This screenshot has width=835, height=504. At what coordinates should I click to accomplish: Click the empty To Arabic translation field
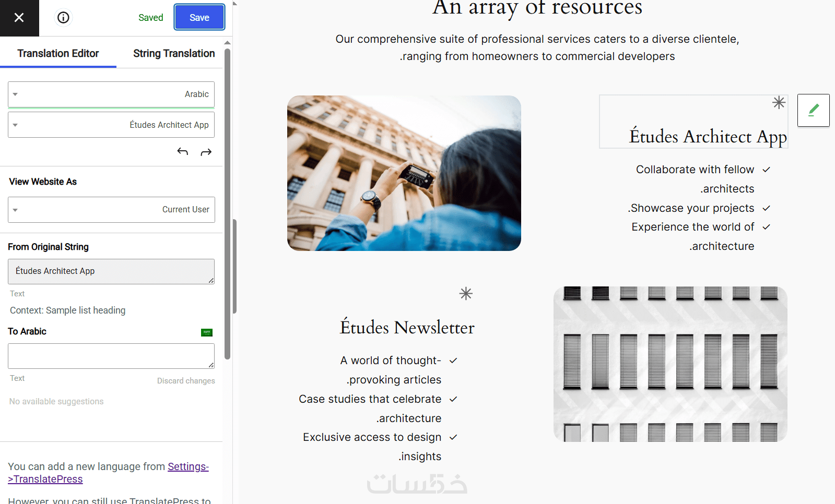[111, 356]
